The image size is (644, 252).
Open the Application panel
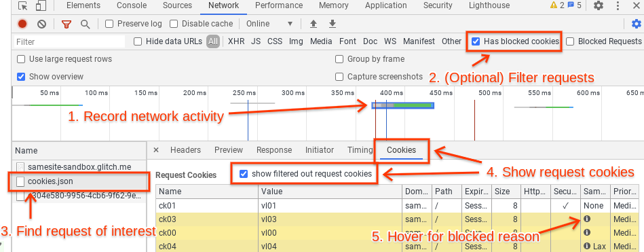tap(386, 5)
